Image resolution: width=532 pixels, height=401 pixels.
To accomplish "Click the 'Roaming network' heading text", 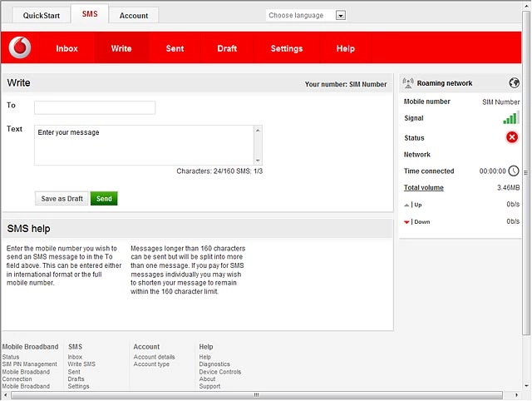I will [445, 83].
